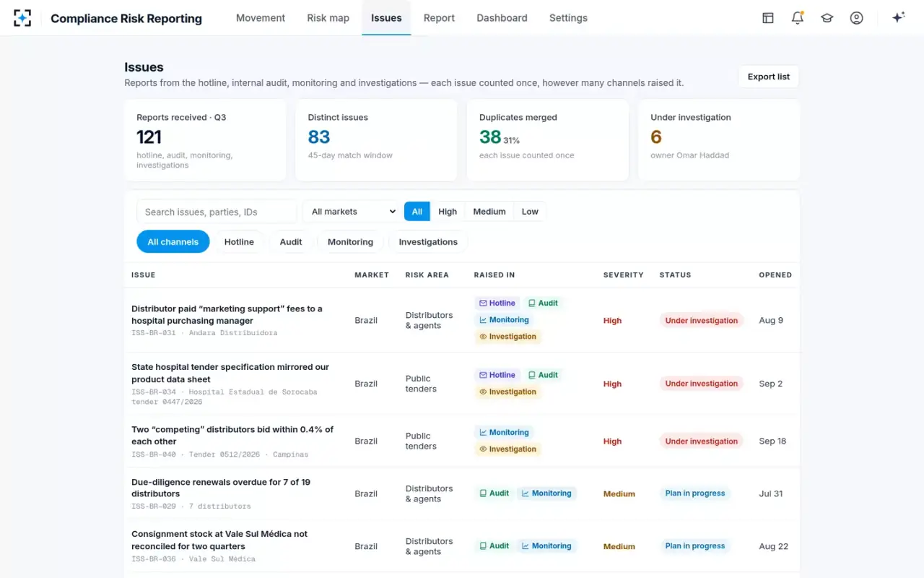
Task: Click the Audit tag on ISS-BR-034 row
Action: (543, 376)
